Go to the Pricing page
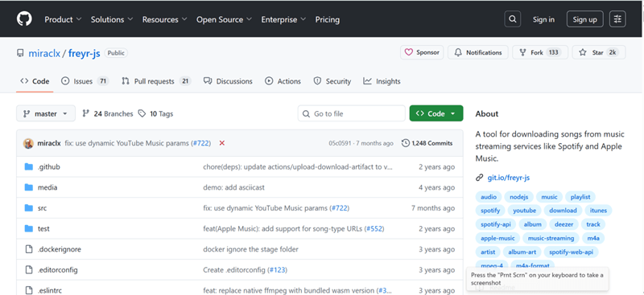Screen dimensions: 644x295 tap(328, 19)
